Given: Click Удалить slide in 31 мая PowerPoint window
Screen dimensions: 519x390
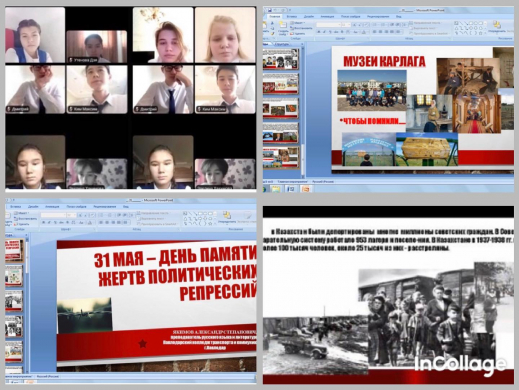Looking at the screenshot, I should pyautogui.click(x=21, y=224).
